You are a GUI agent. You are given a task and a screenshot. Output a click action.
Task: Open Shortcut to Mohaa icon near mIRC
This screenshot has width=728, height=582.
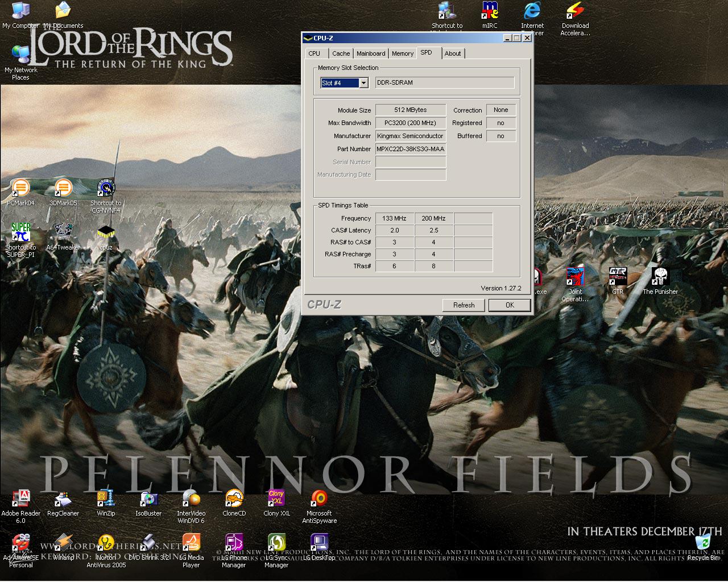tap(447, 15)
